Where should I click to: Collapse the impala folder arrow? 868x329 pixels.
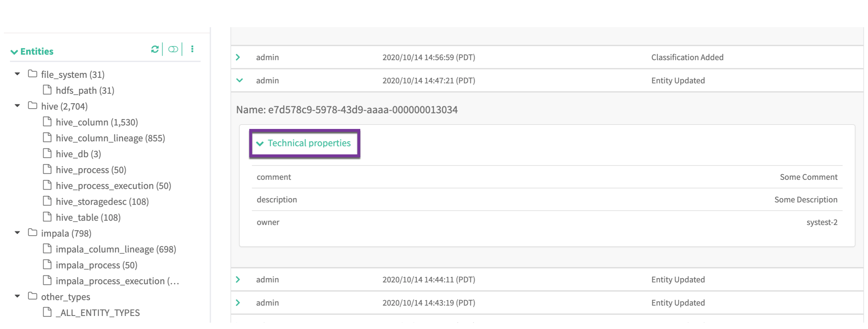pos(17,233)
